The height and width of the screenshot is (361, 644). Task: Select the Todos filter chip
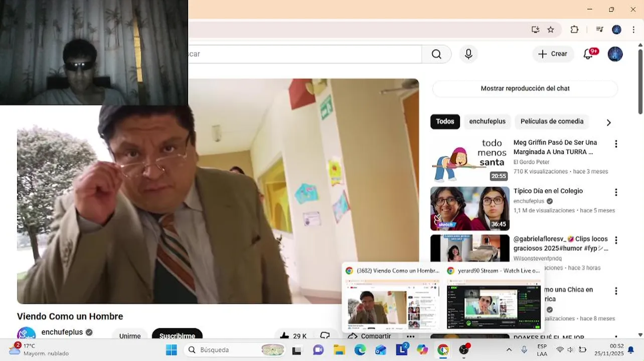(445, 121)
